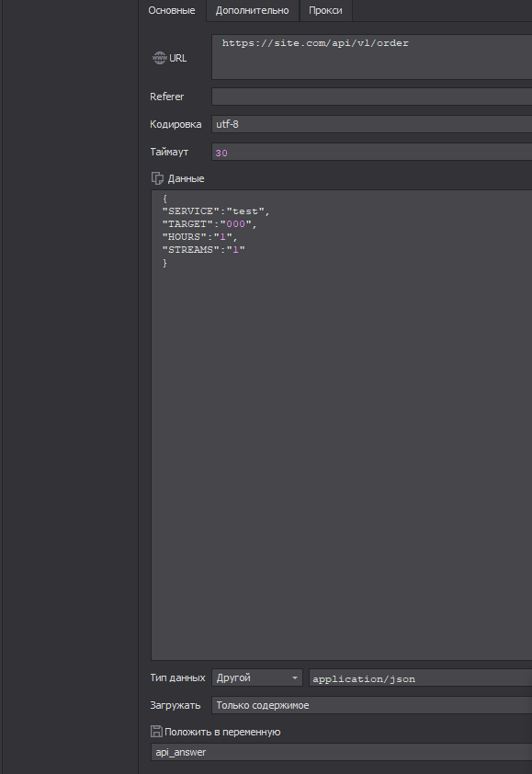
Task: Click the www globe icon beside URL
Action: pos(159,58)
